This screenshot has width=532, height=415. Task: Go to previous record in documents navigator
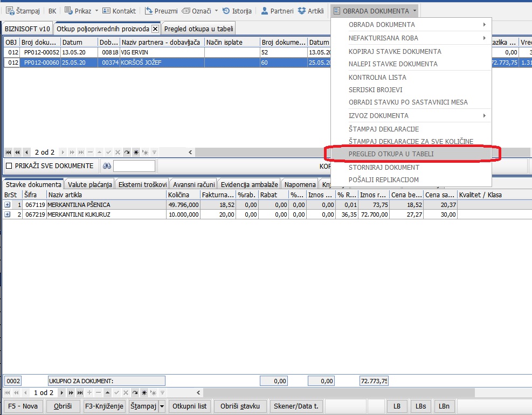26,153
